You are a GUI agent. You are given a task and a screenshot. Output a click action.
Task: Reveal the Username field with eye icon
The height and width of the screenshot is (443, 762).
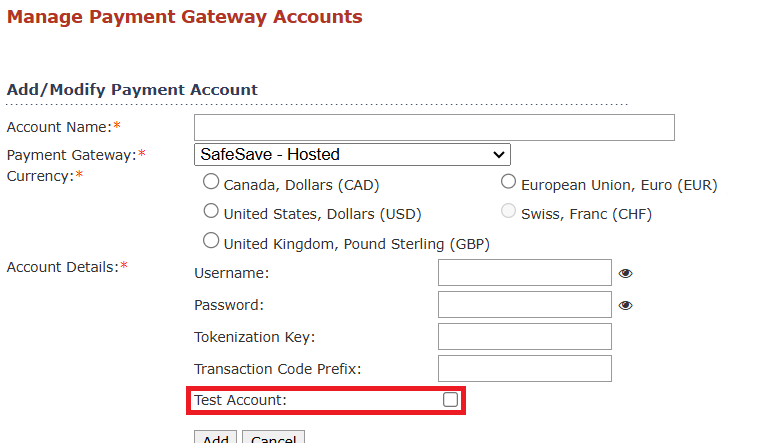tap(625, 273)
